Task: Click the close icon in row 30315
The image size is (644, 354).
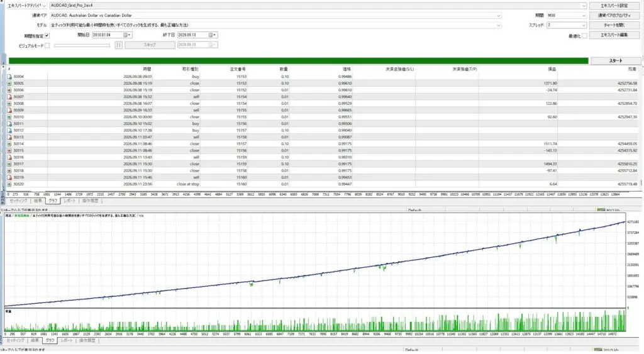Action: pyautogui.click(x=9, y=150)
